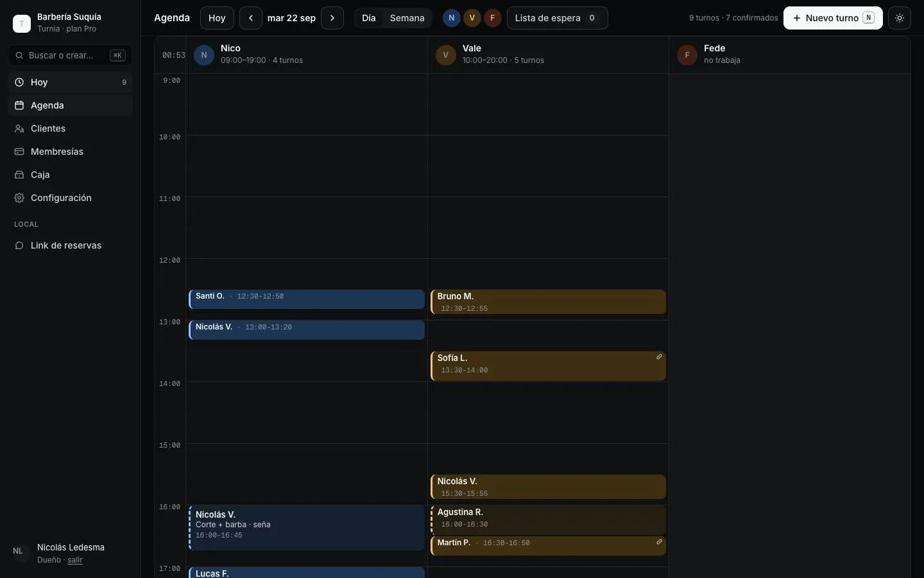Open Agustina R. 16:00-16:30 appointment

549,520
